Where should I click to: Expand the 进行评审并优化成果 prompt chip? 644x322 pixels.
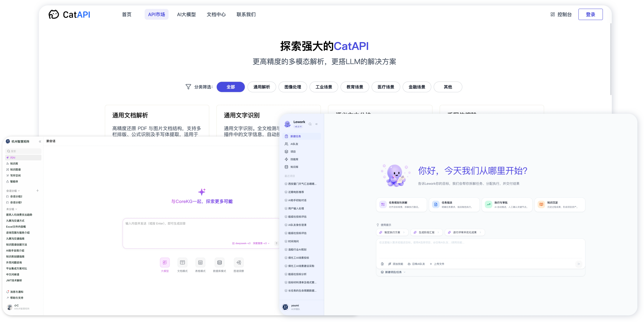point(465,232)
